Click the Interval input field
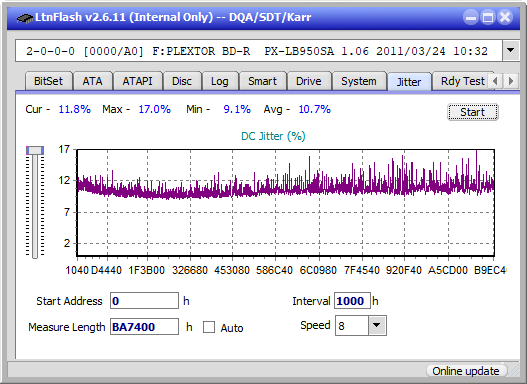The image size is (527, 384). click(x=352, y=301)
